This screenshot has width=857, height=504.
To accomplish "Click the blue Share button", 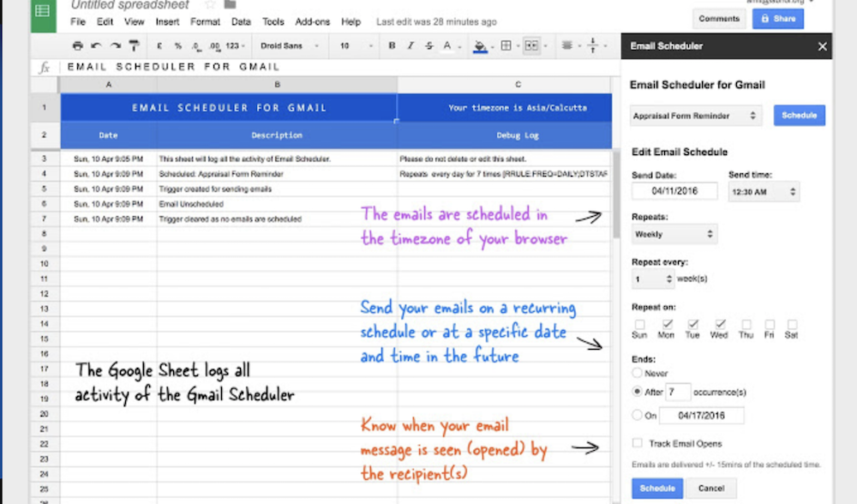I will pyautogui.click(x=777, y=19).
